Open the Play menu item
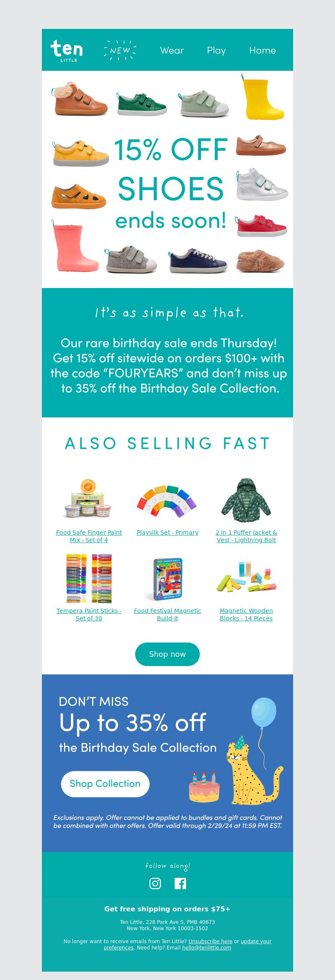The width and height of the screenshot is (335, 980). point(216,51)
